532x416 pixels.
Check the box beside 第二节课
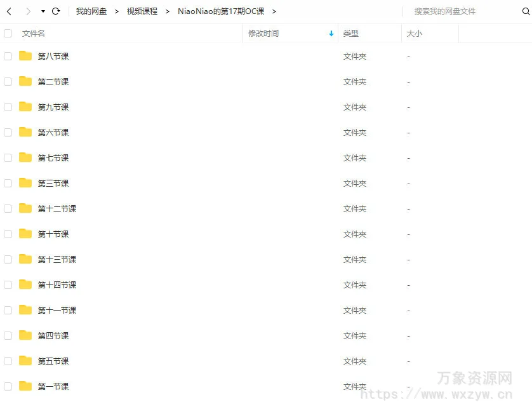pyautogui.click(x=8, y=81)
